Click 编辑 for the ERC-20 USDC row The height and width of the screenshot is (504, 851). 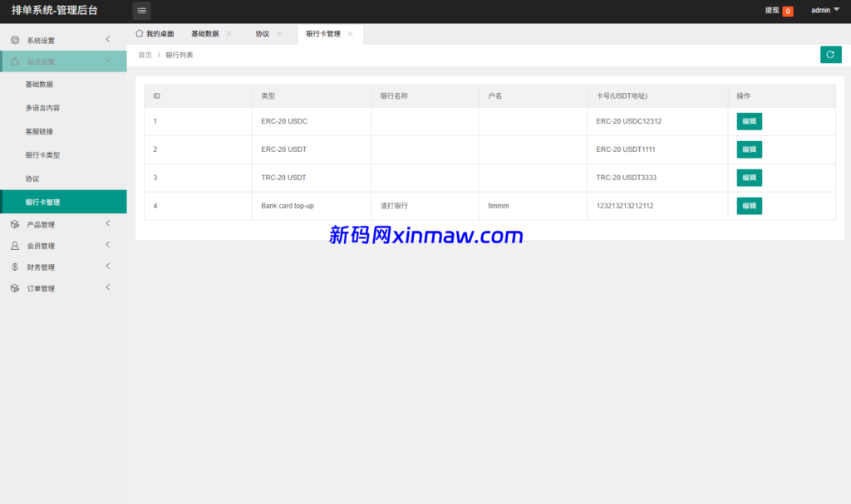[748, 121]
